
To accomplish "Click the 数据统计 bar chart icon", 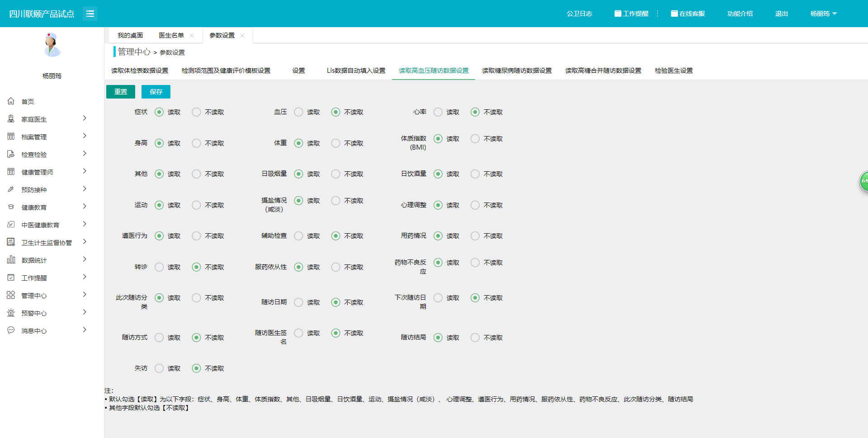I will coord(11,260).
